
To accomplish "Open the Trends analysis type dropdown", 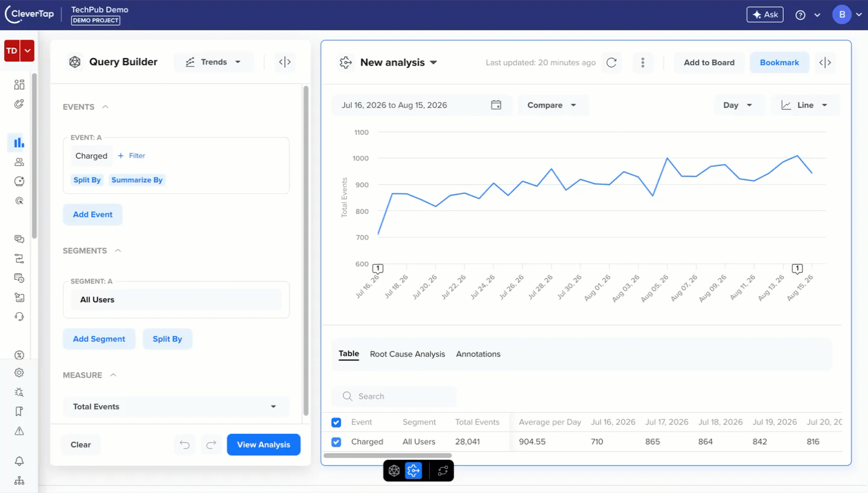I will [214, 62].
